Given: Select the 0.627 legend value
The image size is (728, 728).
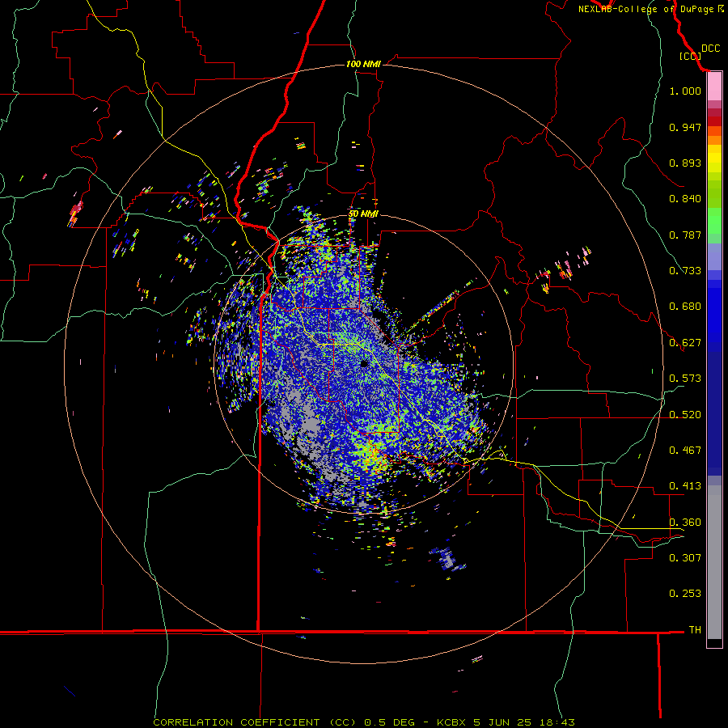Looking at the screenshot, I should pos(685,343).
